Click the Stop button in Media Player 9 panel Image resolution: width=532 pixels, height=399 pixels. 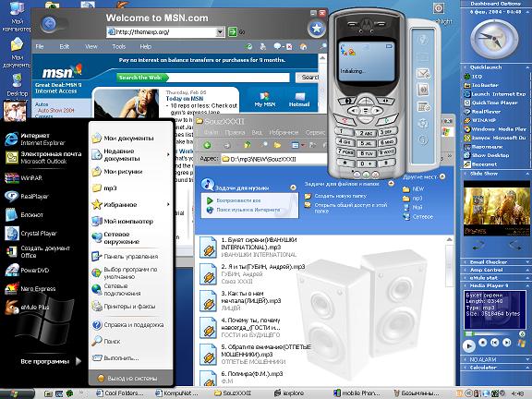click(x=482, y=343)
